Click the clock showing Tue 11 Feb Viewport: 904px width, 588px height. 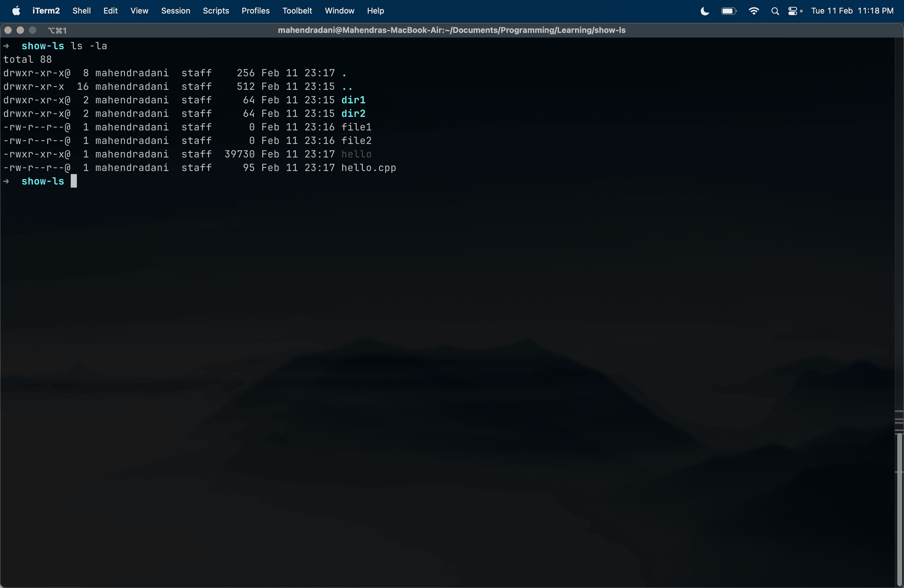point(833,11)
